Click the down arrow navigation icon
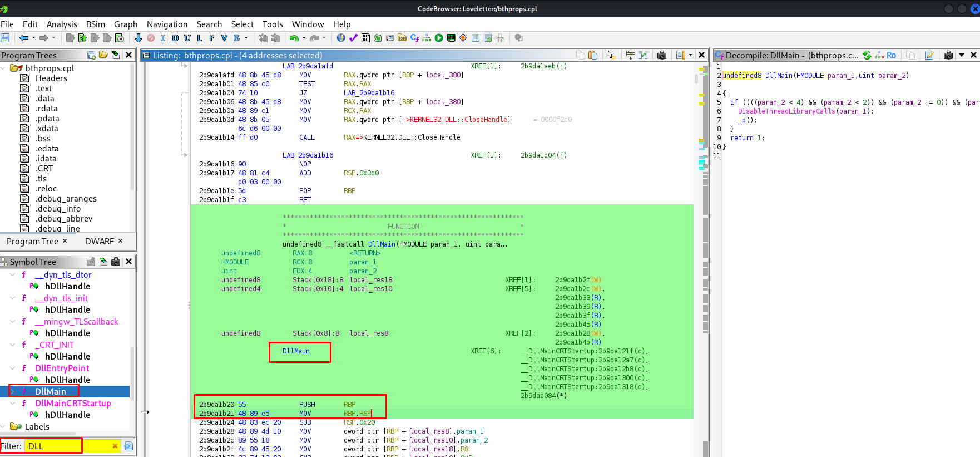This screenshot has height=457, width=980. pos(138,38)
